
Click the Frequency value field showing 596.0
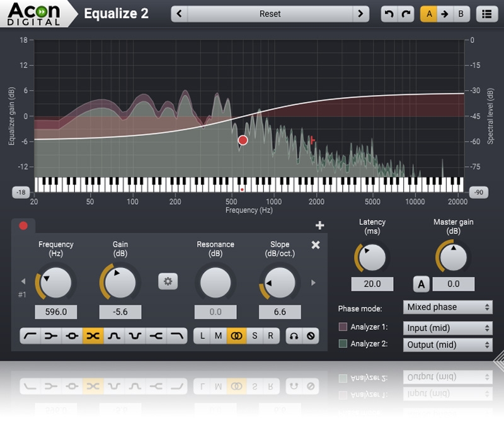pos(56,312)
